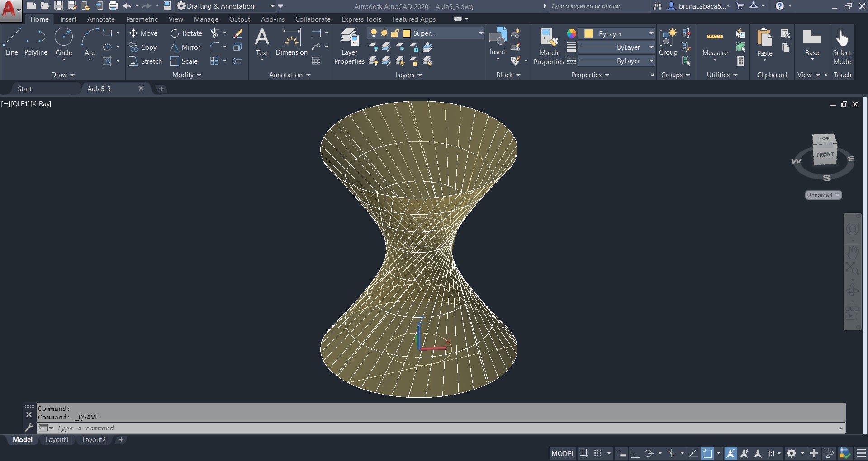Click the status bar customization menu icon

click(x=861, y=453)
